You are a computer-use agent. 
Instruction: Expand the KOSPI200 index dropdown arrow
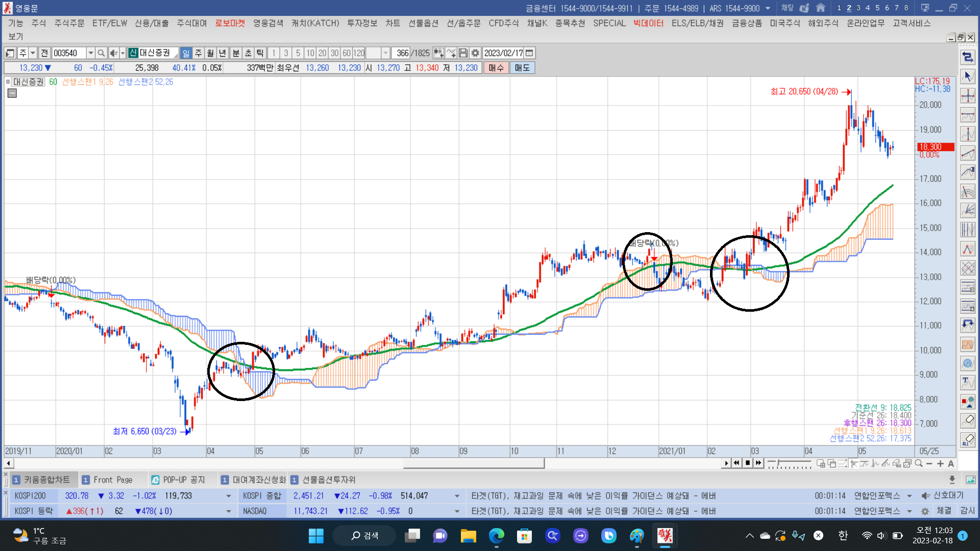pos(228,496)
